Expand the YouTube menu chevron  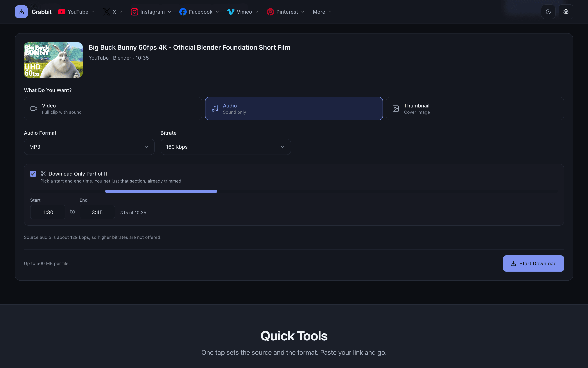93,12
